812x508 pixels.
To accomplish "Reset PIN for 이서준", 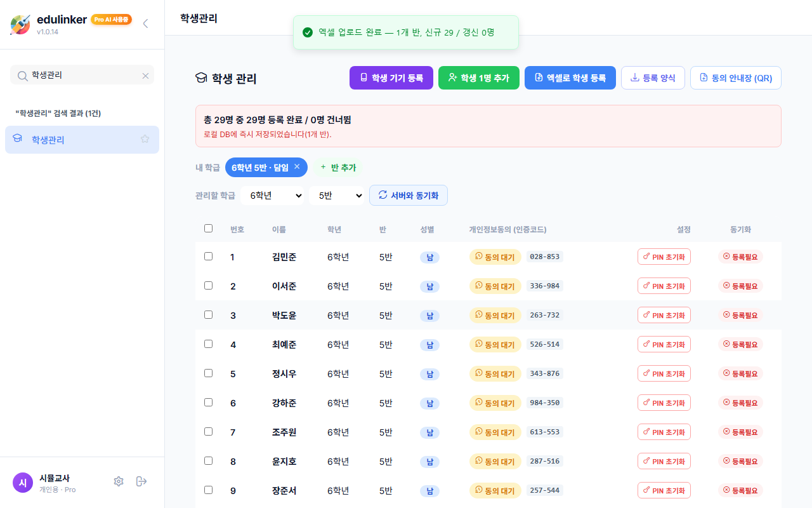I will pos(664,286).
